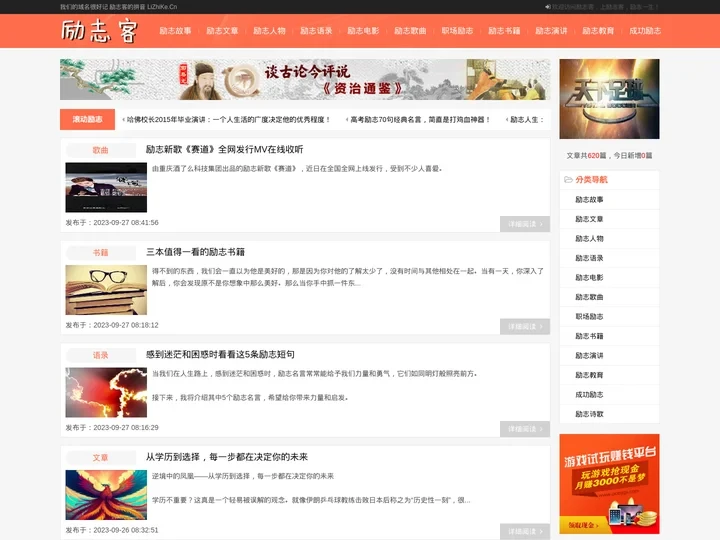Click the fiery clouds article thumbnail
The image size is (720, 540).
106,392
